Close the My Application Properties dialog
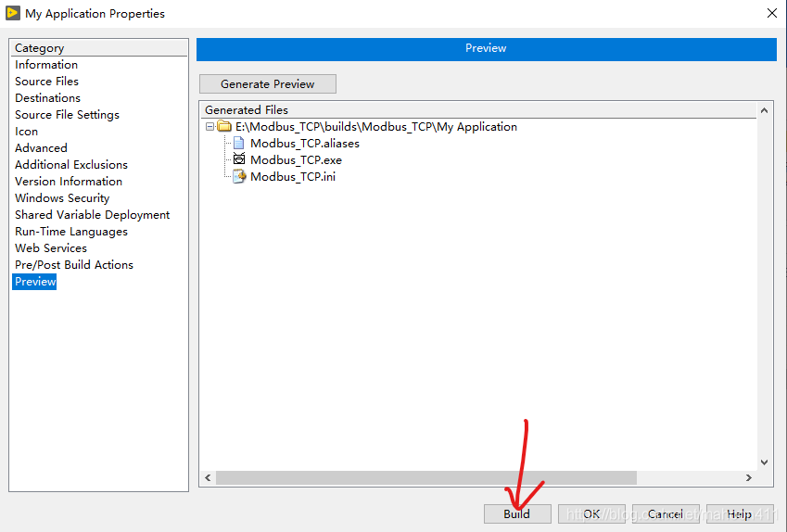The height and width of the screenshot is (532, 787). 772,13
